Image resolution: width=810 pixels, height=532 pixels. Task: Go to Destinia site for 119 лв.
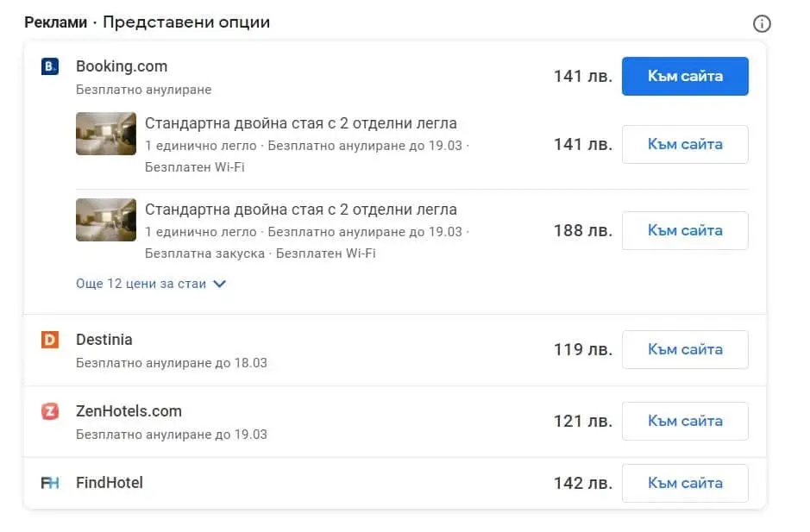pyautogui.click(x=685, y=349)
